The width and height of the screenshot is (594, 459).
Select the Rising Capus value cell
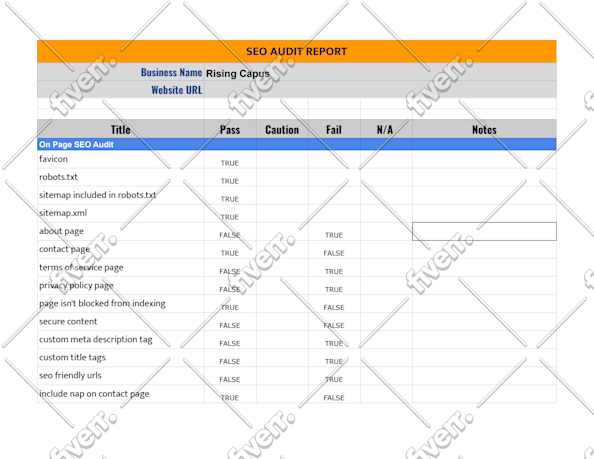click(380, 72)
